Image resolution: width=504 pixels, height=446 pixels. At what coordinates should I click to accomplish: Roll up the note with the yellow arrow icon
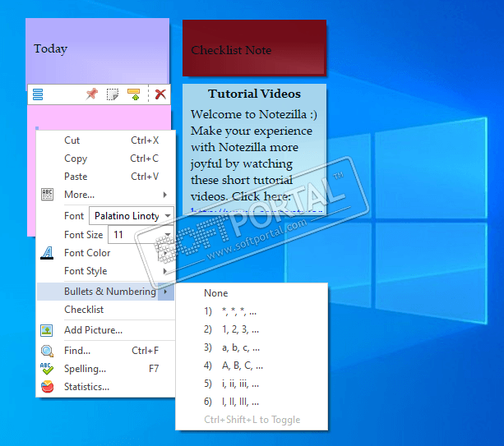click(x=134, y=94)
